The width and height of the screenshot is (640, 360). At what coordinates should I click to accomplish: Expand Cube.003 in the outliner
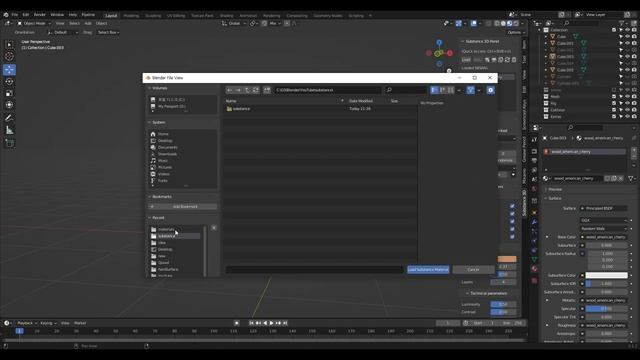click(546, 57)
